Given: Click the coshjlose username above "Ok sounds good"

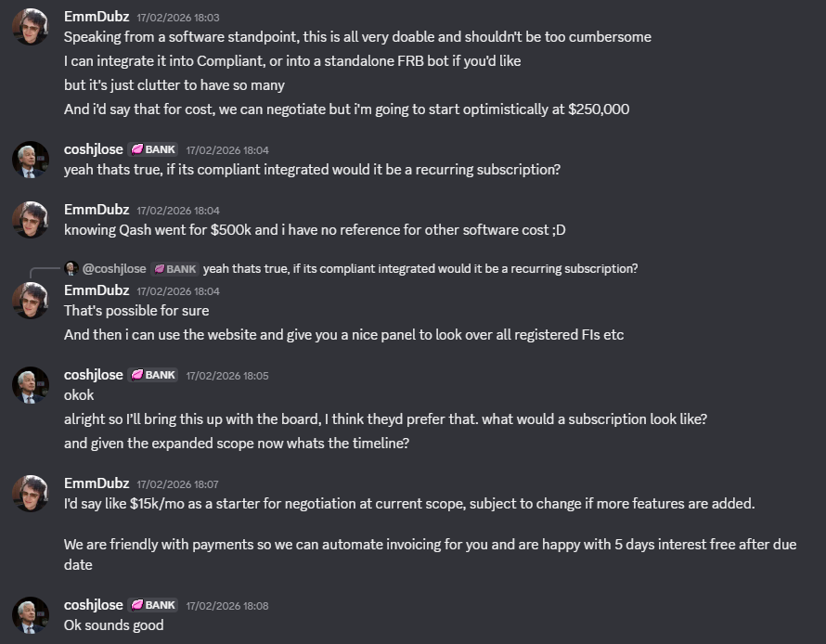Looking at the screenshot, I should click(93, 605).
